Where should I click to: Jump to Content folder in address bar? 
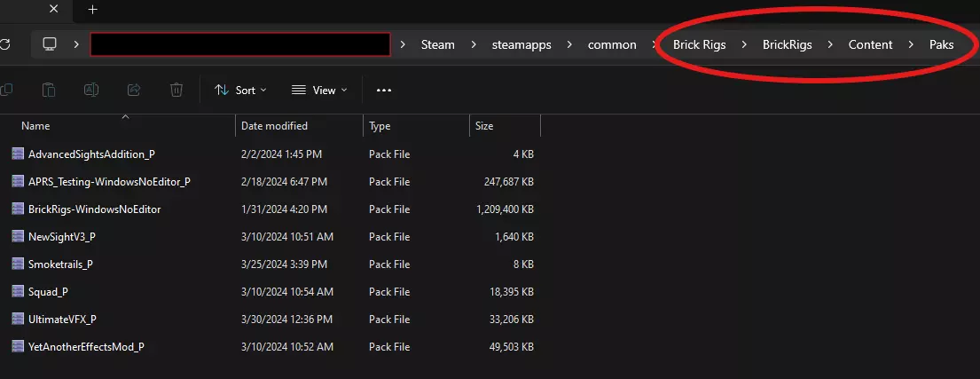point(870,44)
